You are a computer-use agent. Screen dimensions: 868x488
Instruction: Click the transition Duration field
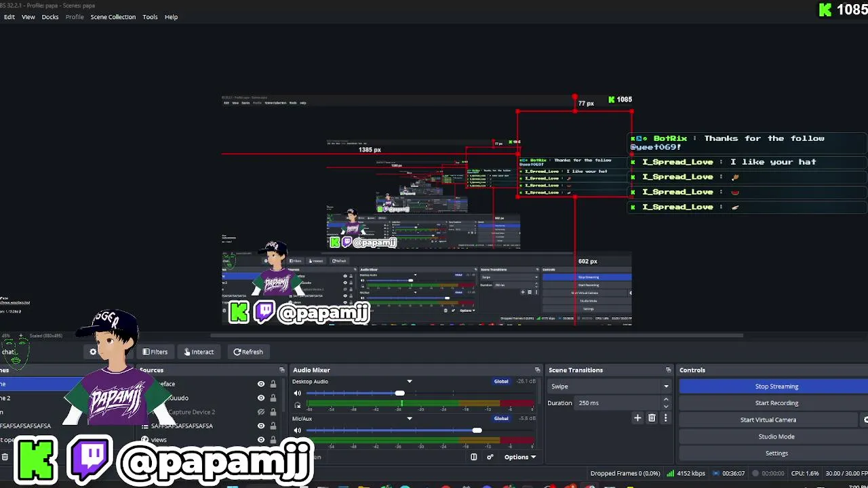coord(618,403)
